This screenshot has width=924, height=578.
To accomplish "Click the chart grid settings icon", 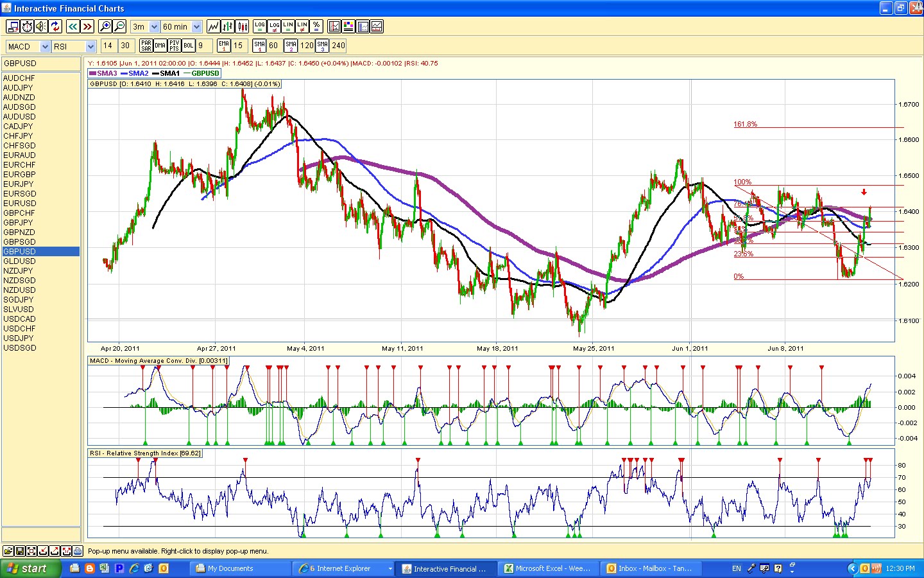I will pos(334,26).
